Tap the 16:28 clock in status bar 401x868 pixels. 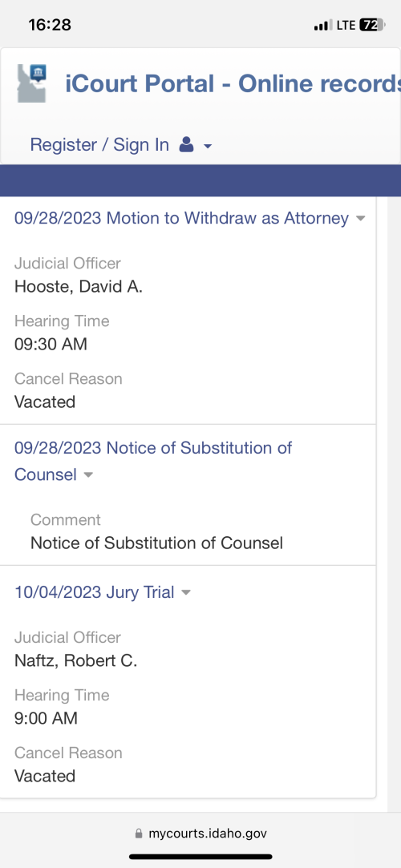(50, 25)
